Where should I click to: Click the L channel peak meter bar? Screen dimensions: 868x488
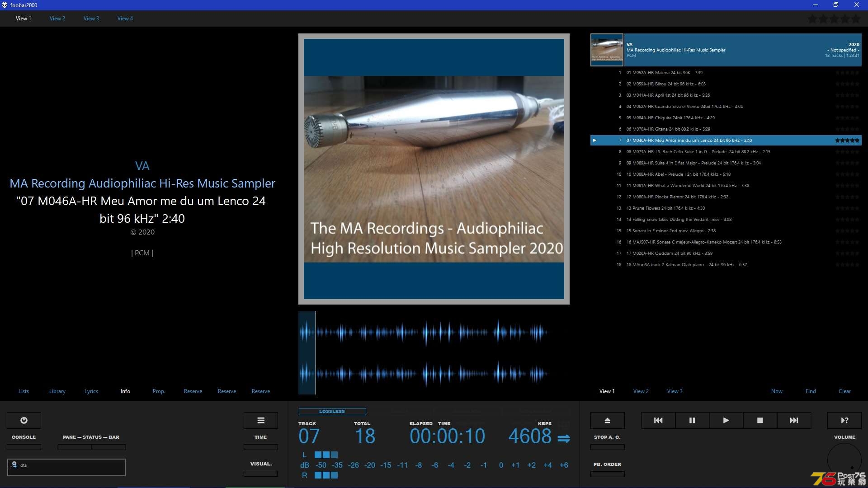(x=326, y=455)
